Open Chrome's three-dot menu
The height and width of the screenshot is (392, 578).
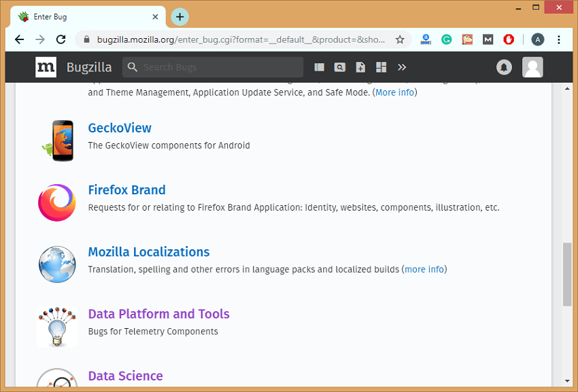coord(559,39)
